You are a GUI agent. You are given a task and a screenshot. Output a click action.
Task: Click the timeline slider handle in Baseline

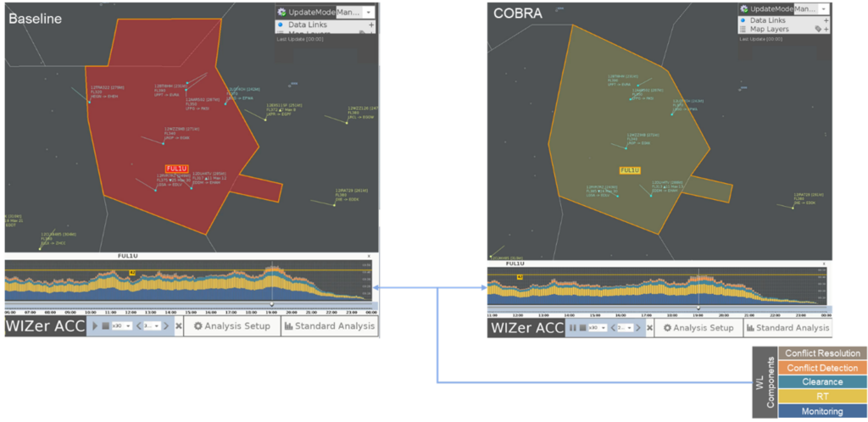click(272, 304)
